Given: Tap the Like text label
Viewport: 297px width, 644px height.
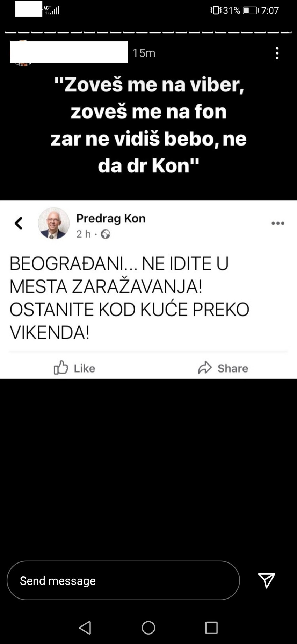Looking at the screenshot, I should [84, 368].
